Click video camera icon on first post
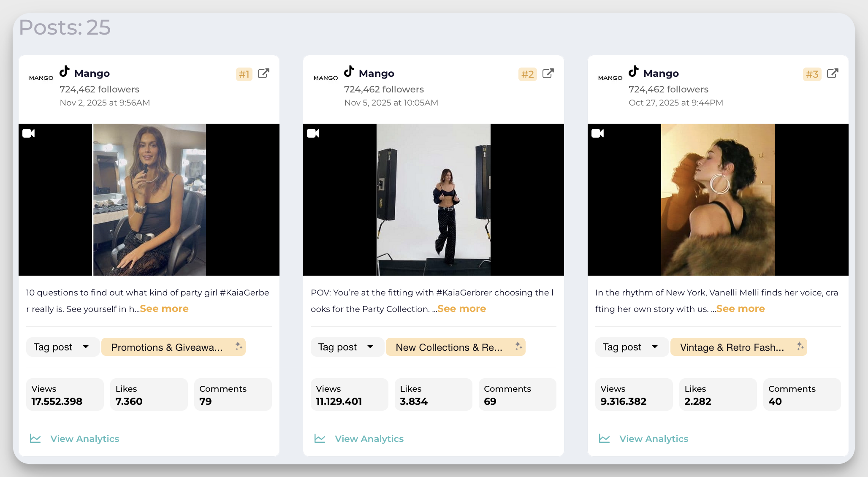868x477 pixels. [x=28, y=133]
